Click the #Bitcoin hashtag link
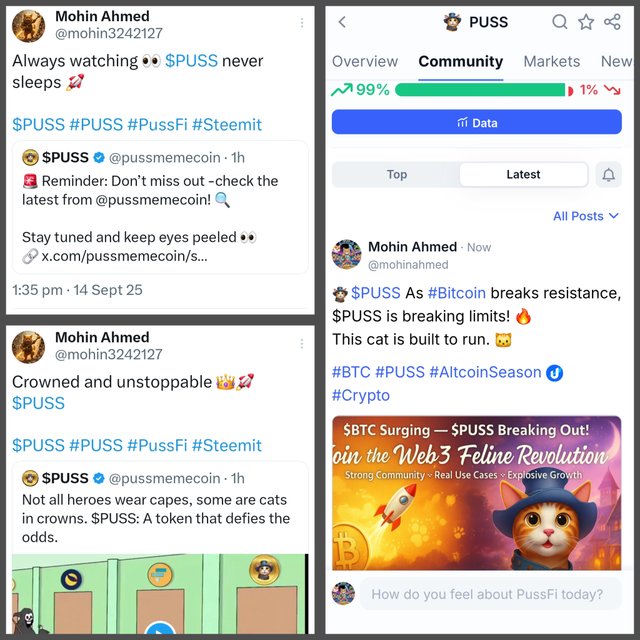 [x=457, y=293]
